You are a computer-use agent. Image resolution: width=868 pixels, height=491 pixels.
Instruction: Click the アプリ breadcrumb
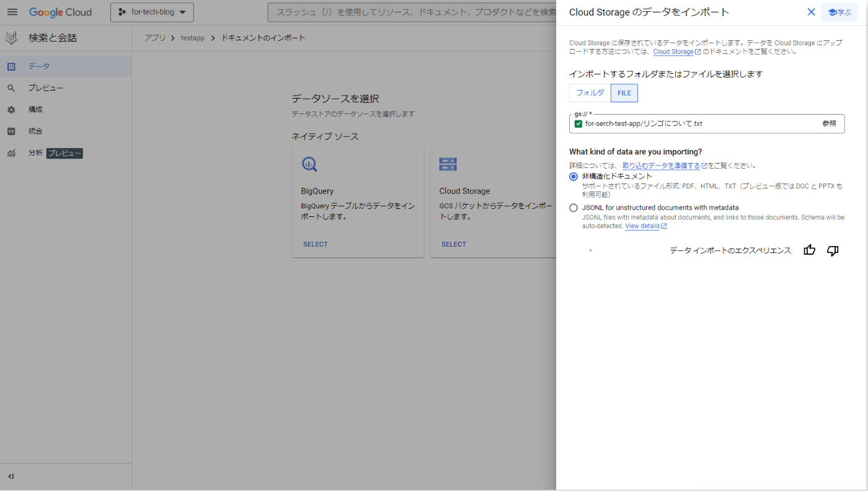tap(155, 38)
